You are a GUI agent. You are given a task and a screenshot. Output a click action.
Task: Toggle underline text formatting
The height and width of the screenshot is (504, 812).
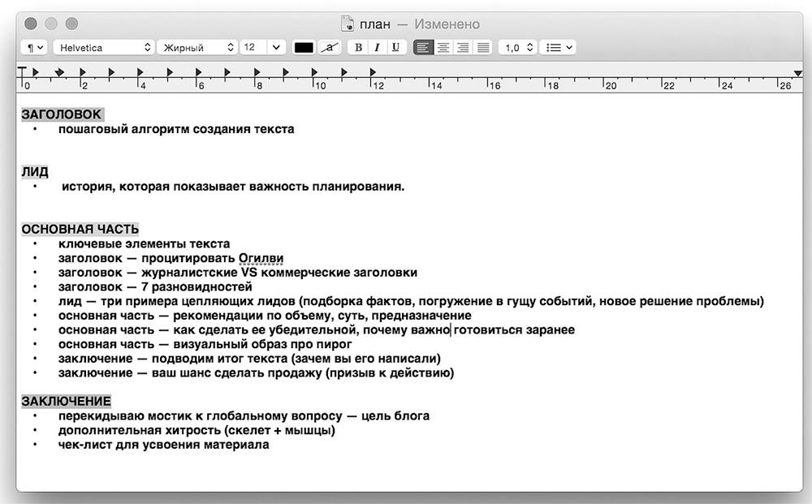395,48
